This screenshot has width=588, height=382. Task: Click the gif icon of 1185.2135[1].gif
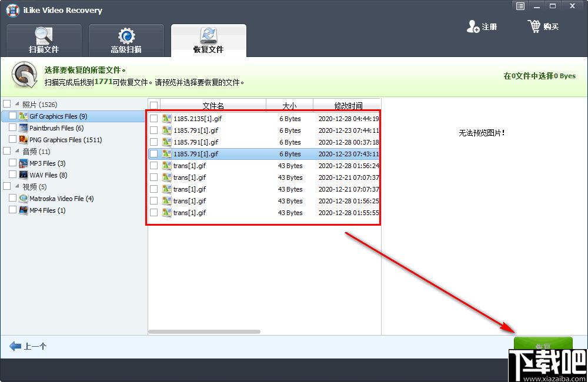(x=166, y=119)
